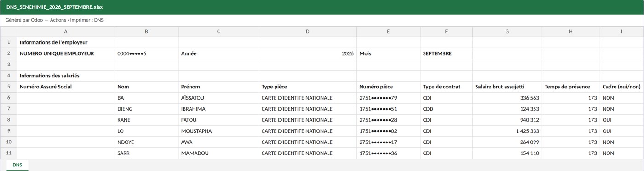The width and height of the screenshot is (644, 171).
Task: Select column B header
Action: (147, 31)
